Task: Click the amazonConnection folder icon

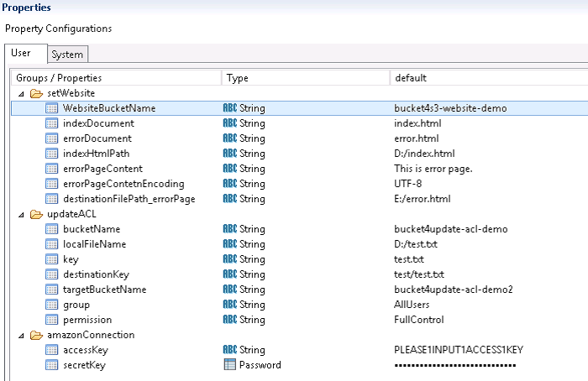Action: point(36,336)
